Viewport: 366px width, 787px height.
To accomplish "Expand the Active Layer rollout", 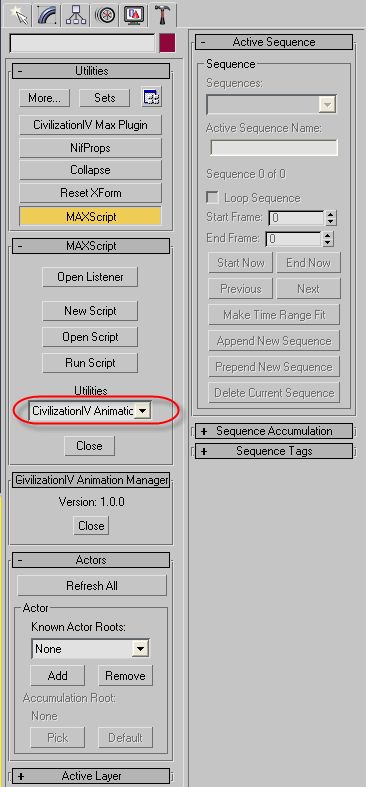I will tap(90, 776).
